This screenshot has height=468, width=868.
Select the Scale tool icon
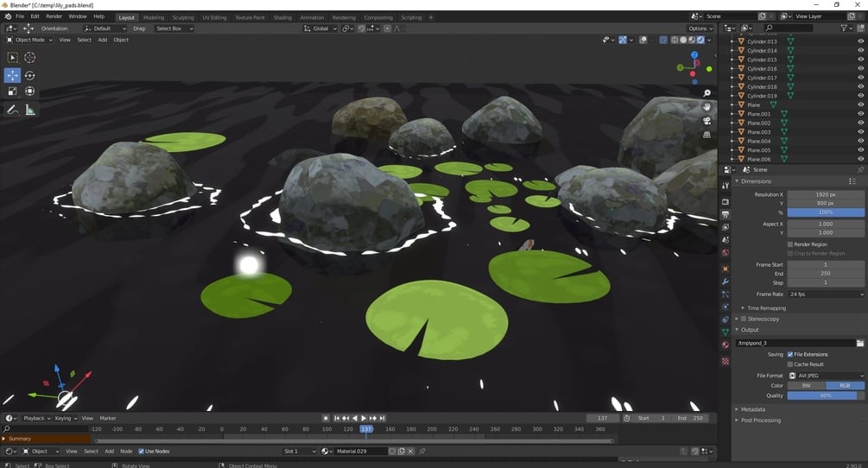click(12, 92)
